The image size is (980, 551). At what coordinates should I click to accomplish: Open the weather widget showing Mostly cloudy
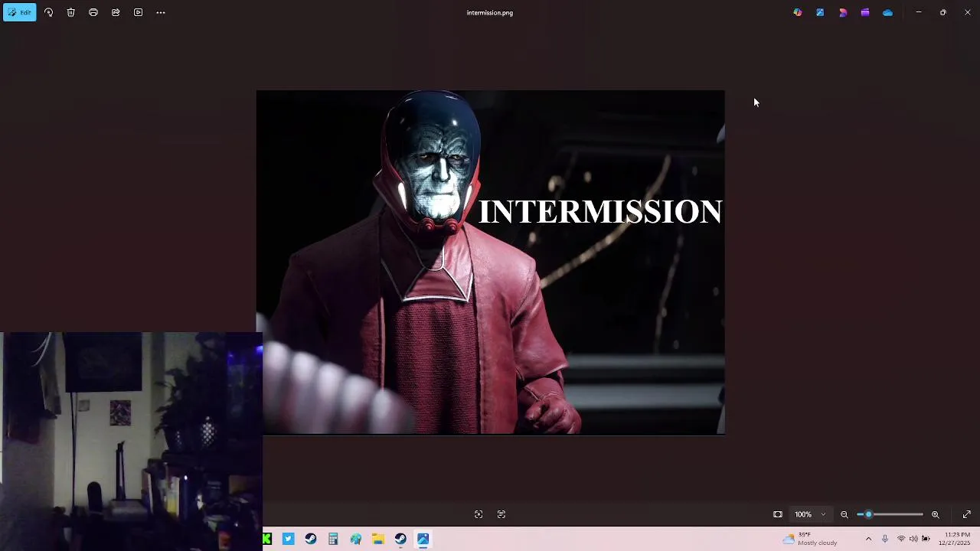pos(809,539)
